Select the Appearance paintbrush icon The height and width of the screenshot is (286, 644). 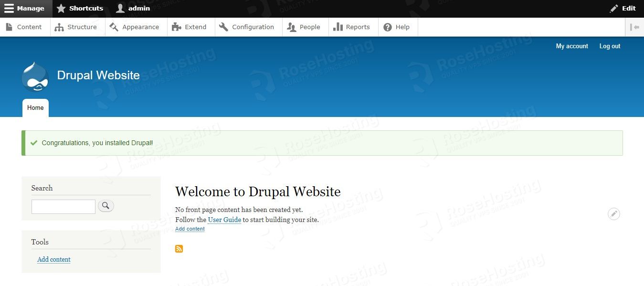(x=115, y=27)
